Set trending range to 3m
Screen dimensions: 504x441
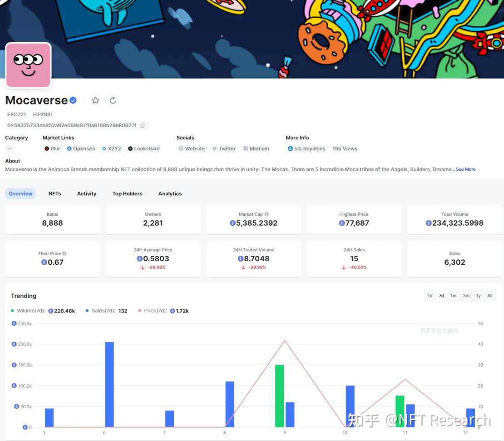(x=466, y=296)
